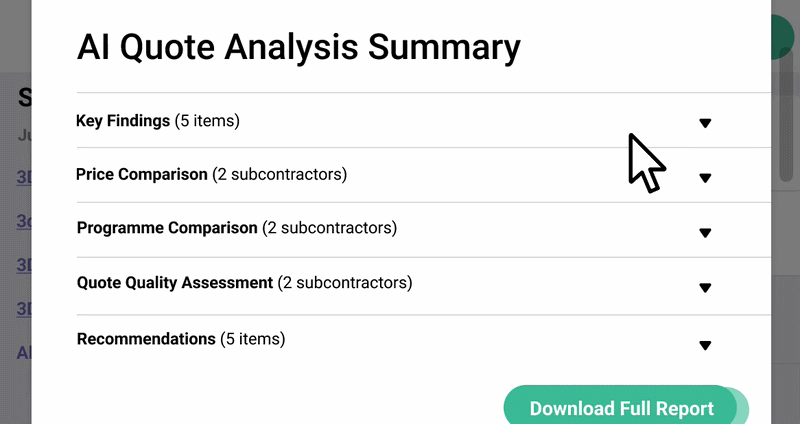Download the full report
The width and height of the screenshot is (800, 424).
coord(621,408)
